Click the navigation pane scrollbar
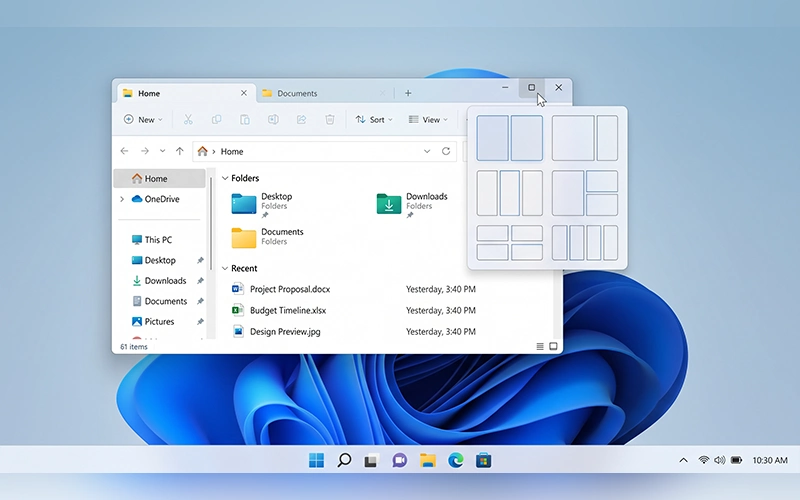The height and width of the screenshot is (500, 800). pos(211,224)
